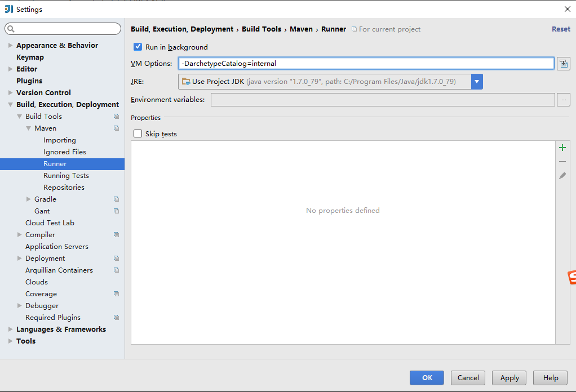This screenshot has width=576, height=392.
Task: Click 'No properties defined' placeholder text
Action: 343,210
